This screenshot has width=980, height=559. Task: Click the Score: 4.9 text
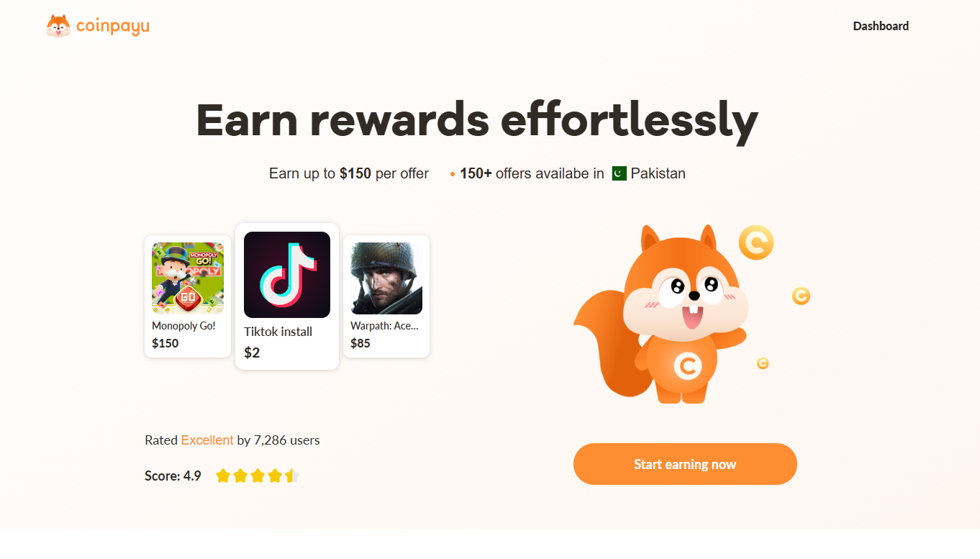click(x=173, y=476)
